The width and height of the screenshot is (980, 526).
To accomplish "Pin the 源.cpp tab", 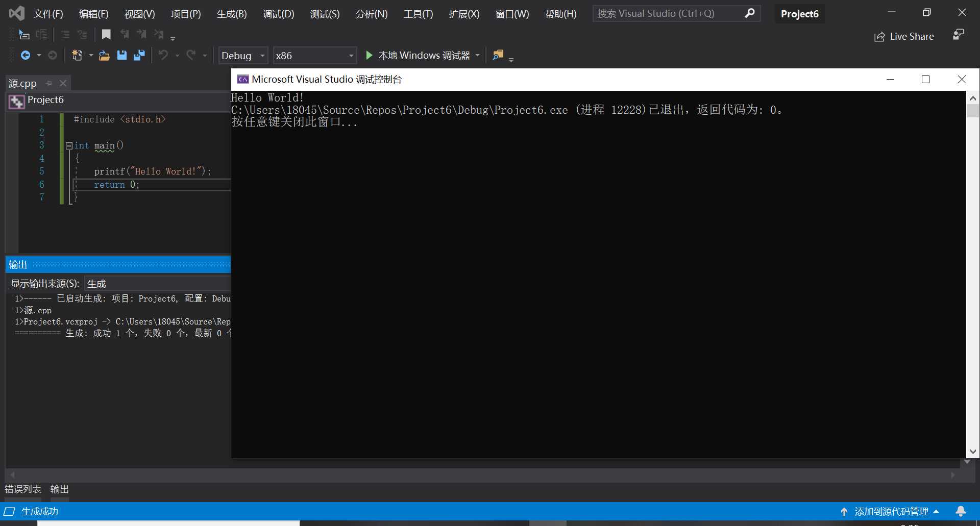I will (49, 83).
